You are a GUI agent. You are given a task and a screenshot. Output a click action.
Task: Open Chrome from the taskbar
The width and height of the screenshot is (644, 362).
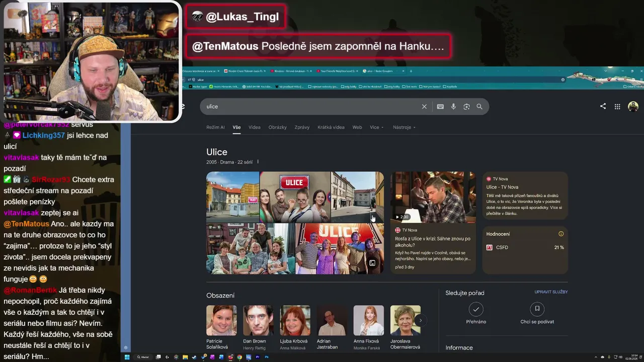[239, 357]
